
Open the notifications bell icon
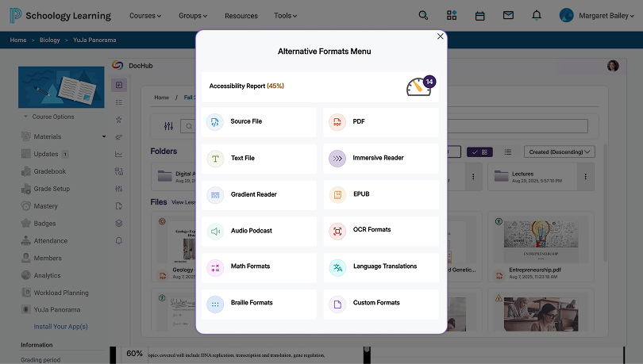click(x=537, y=16)
